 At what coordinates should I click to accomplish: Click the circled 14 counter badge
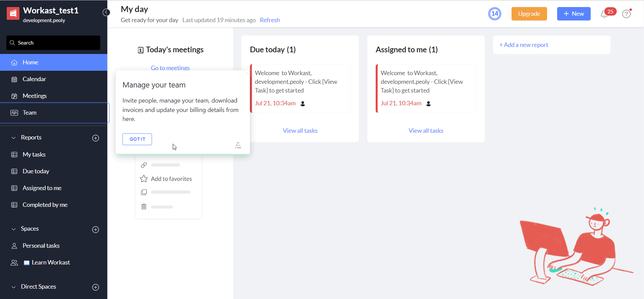tap(495, 14)
